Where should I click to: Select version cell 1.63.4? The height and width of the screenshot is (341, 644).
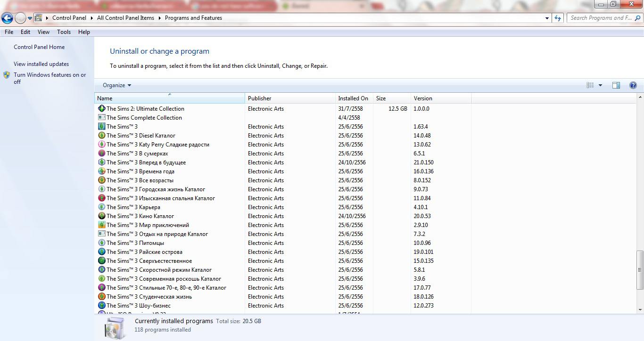tap(421, 127)
